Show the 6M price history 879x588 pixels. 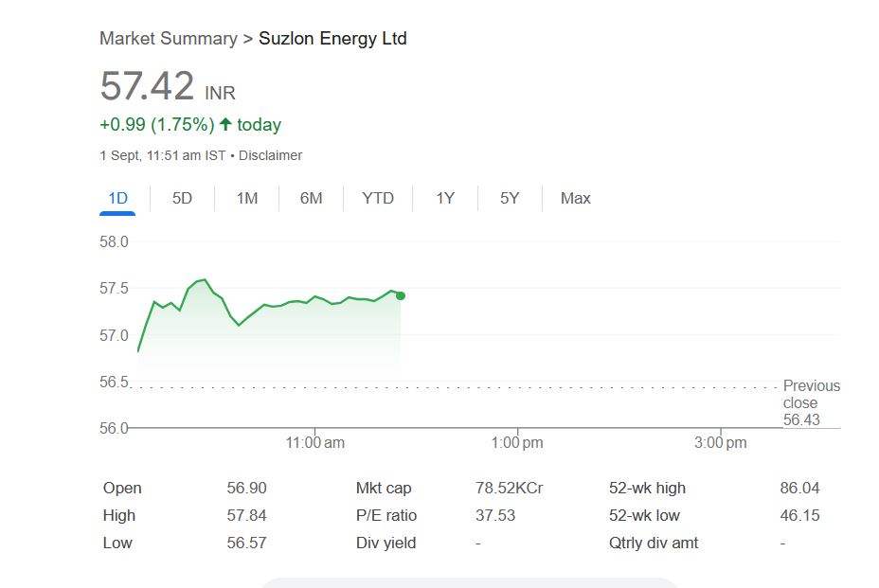click(311, 198)
